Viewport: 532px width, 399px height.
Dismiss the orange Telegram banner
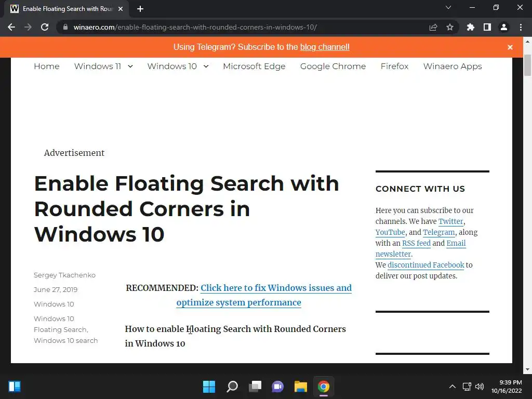(x=510, y=47)
